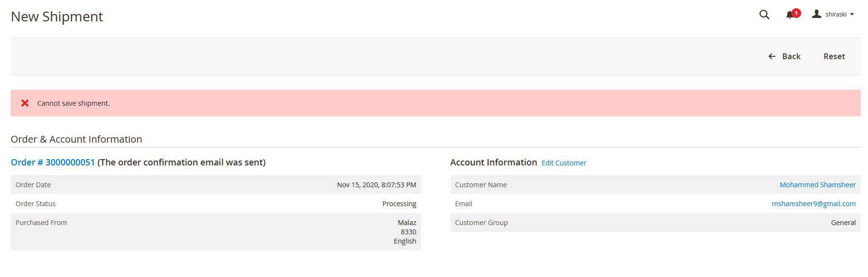Click the 'Cannot save shipment.' error message
This screenshot has width=868, height=277.
coord(74,103)
